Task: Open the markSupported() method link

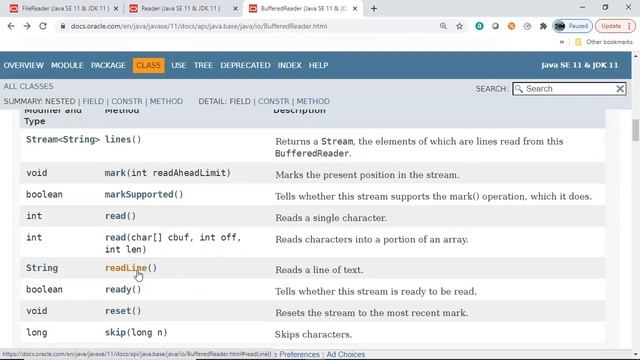Action: (x=139, y=195)
